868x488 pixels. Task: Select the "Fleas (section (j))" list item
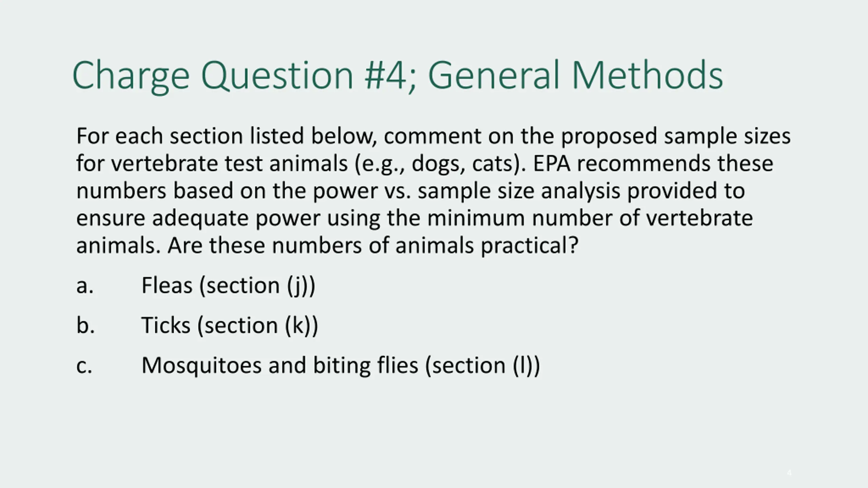(x=228, y=285)
